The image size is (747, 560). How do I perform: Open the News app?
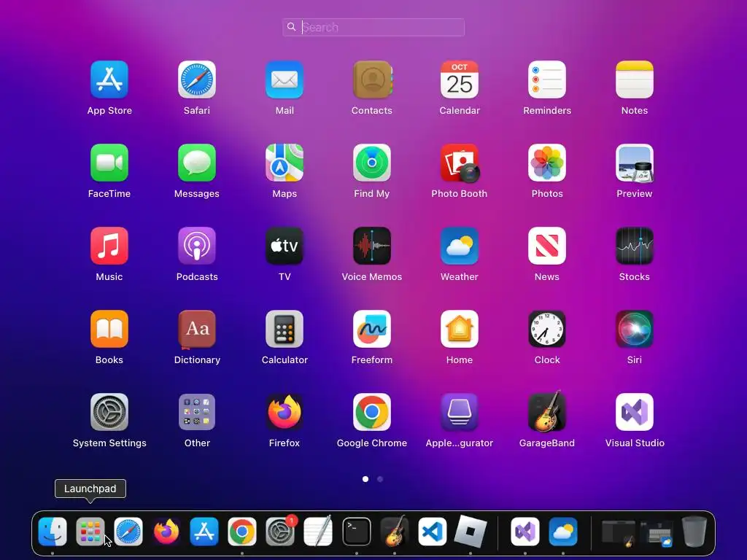pyautogui.click(x=547, y=246)
